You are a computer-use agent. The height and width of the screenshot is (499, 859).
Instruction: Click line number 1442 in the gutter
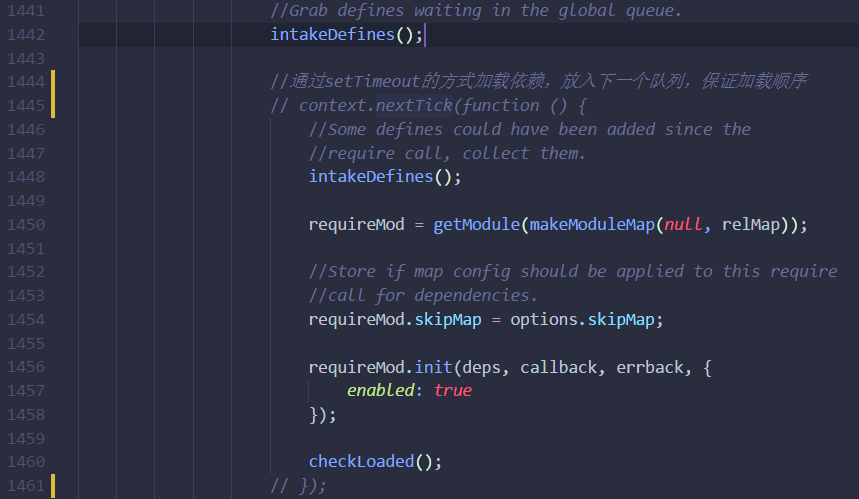click(26, 35)
